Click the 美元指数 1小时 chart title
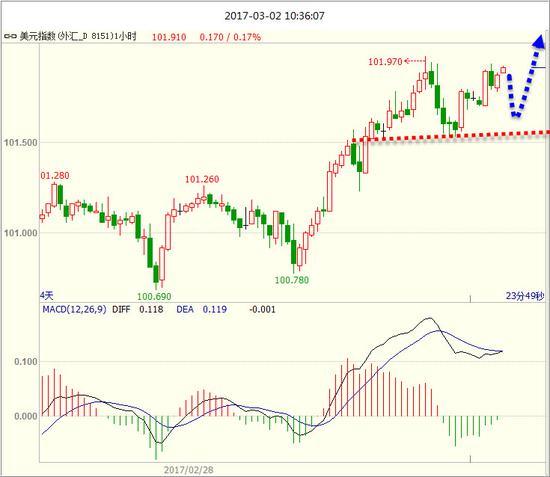The width and height of the screenshot is (550, 477). click(x=78, y=36)
